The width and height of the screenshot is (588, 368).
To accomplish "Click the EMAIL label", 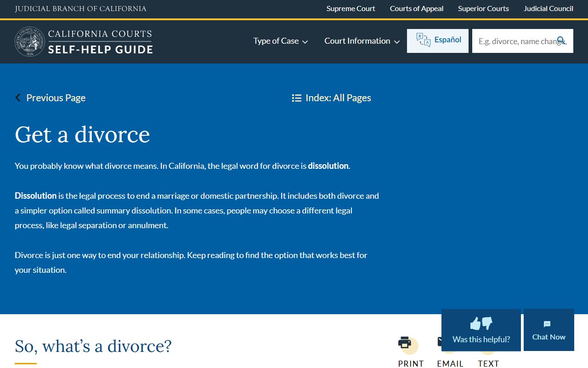I will pos(450,363).
